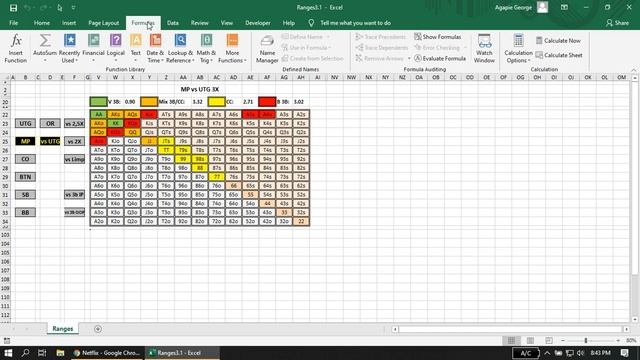Image resolution: width=640 pixels, height=360 pixels.
Task: Switch to the Insert ribbon tab
Action: coord(69,23)
